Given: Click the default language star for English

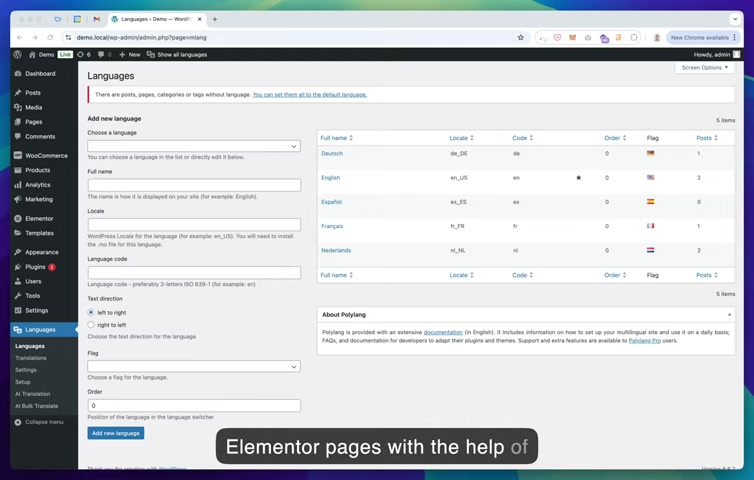Looking at the screenshot, I should tap(578, 177).
